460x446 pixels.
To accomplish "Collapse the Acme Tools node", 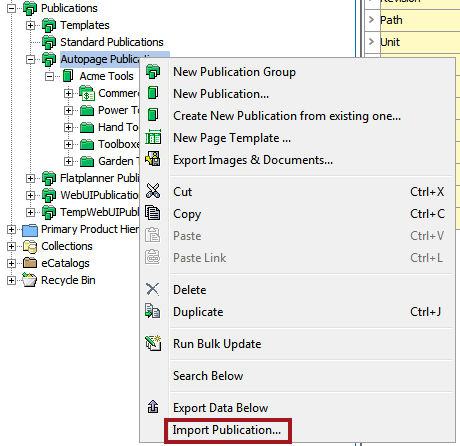I will point(49,76).
